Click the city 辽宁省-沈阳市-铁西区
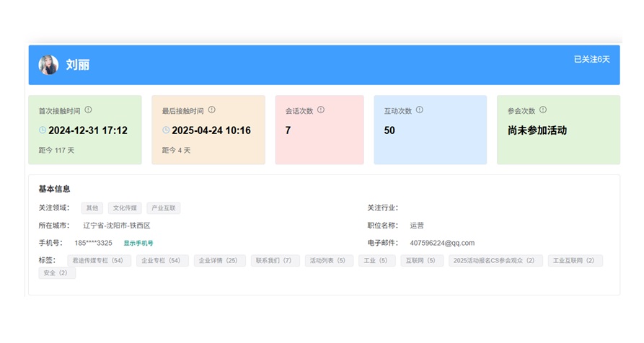Screen dimensions: 644x343 click(117, 226)
